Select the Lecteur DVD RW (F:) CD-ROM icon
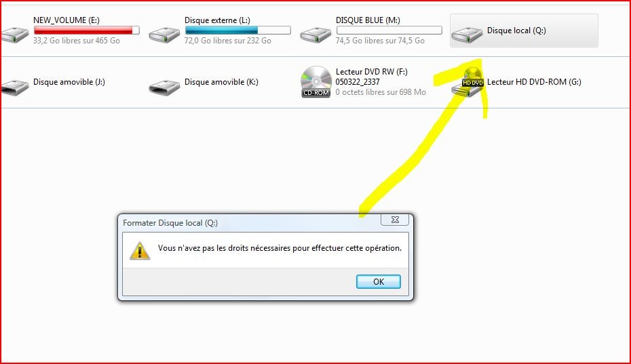 tap(316, 81)
